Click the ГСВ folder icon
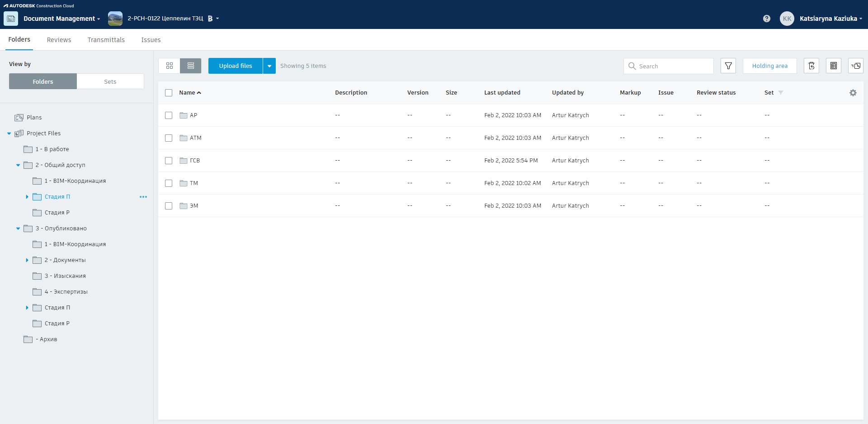 (184, 161)
